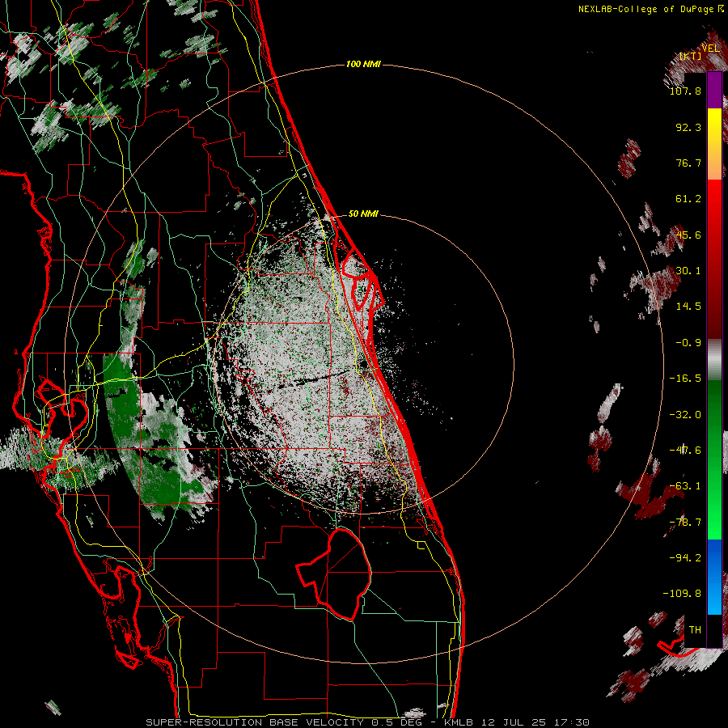The height and width of the screenshot is (728, 728).
Task: Click the -32.0 scale value
Action: pos(685,415)
